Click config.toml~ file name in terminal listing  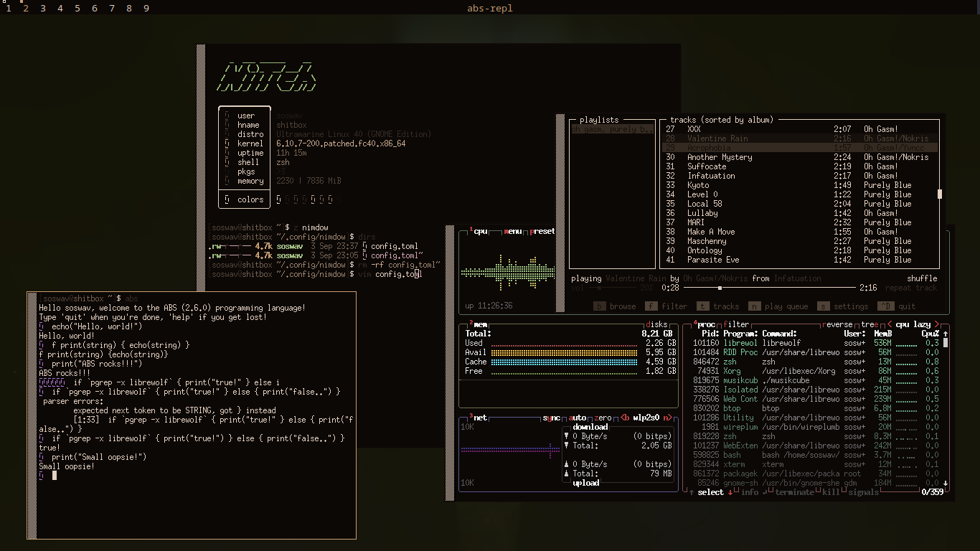tap(397, 255)
